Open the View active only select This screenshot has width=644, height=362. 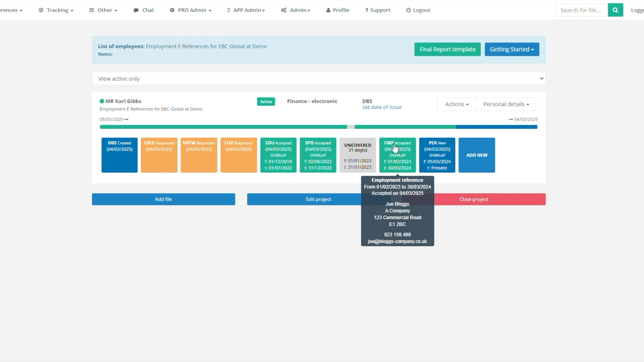(319, 78)
